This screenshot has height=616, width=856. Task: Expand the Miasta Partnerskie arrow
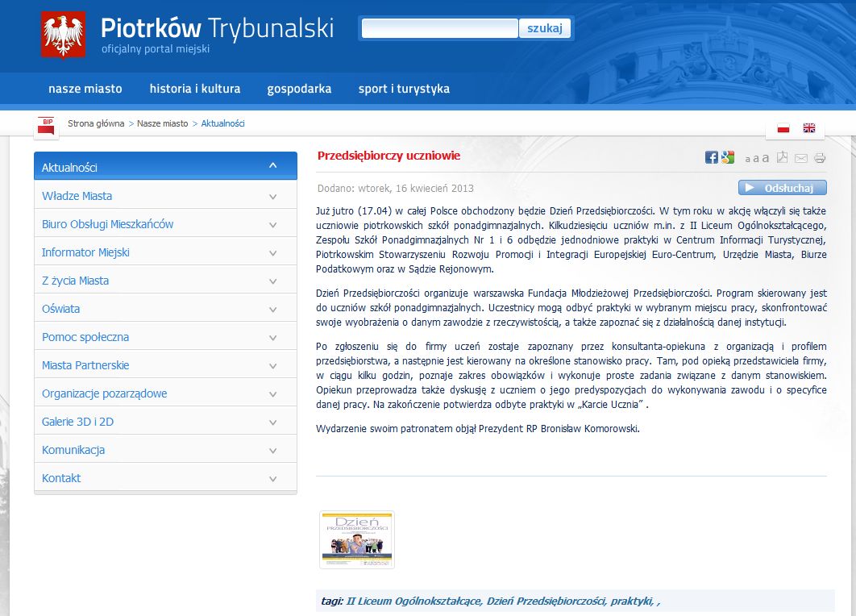(273, 366)
